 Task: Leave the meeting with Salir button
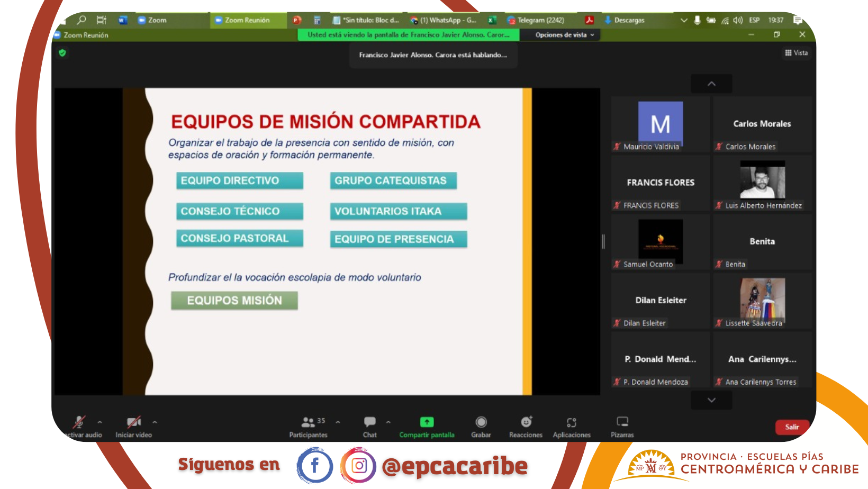(792, 427)
